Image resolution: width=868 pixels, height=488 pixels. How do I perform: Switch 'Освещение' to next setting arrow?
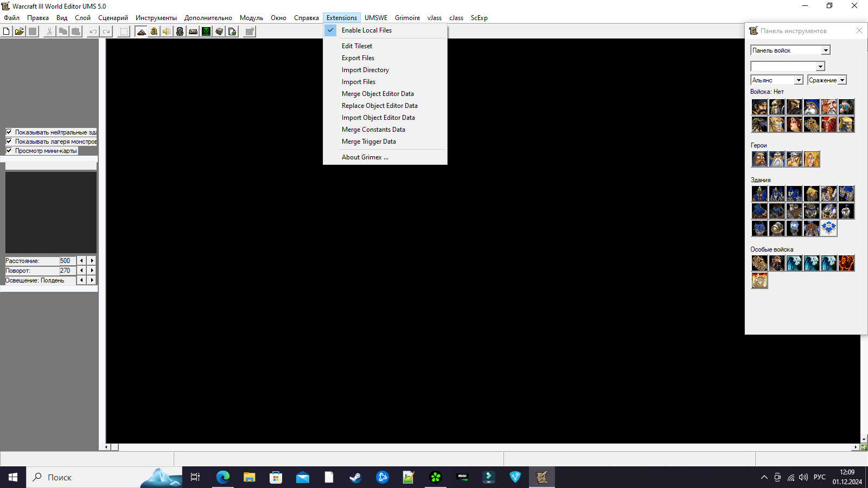coord(92,280)
